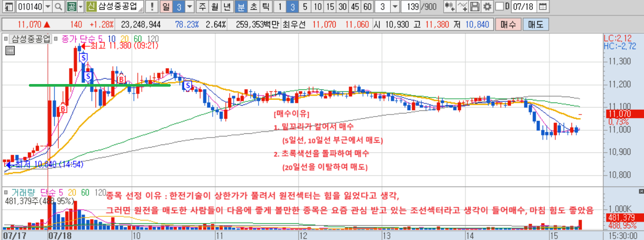Click the 5 minute interval button
The width and height of the screenshot is (644, 240).
pos(304,7)
